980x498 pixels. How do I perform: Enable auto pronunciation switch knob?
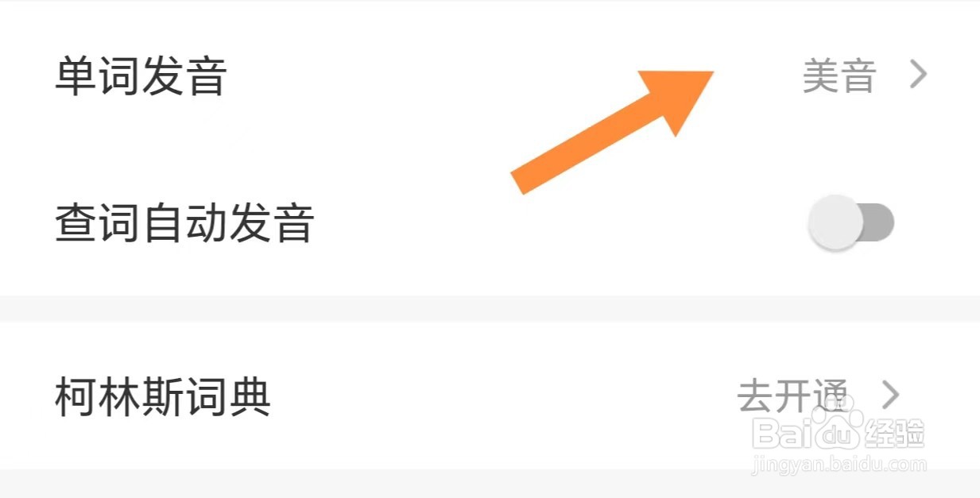coord(835,223)
